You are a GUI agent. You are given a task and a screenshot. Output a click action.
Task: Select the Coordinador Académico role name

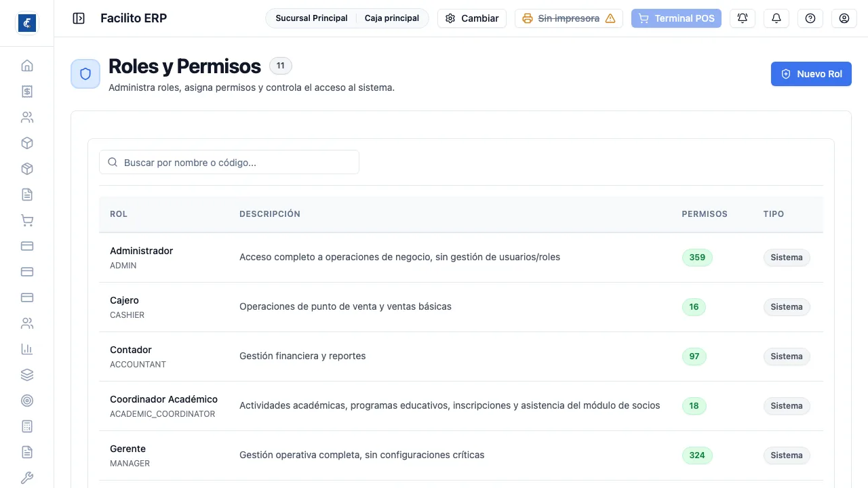[x=163, y=399]
